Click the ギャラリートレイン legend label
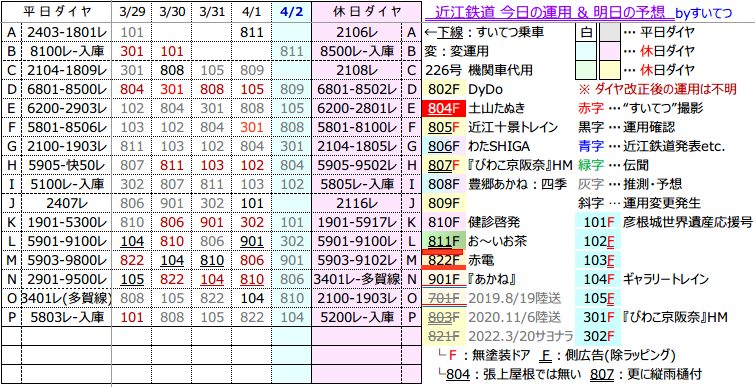 (666, 280)
